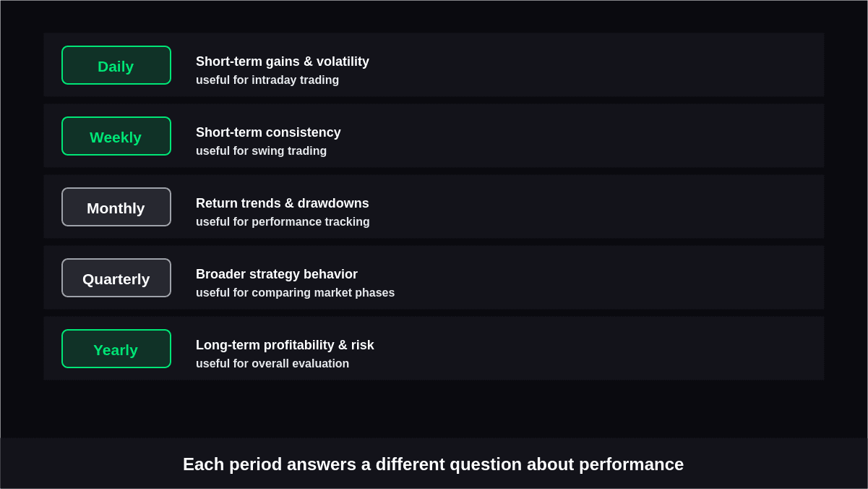The height and width of the screenshot is (489, 868).
Task: Click the footer caption about performance
Action: point(433,464)
